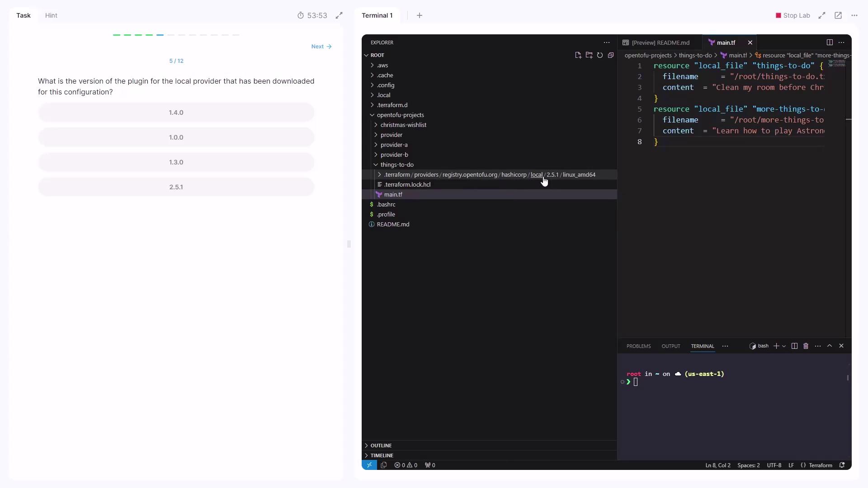Collapse the things-to-do folder

[x=396, y=165]
